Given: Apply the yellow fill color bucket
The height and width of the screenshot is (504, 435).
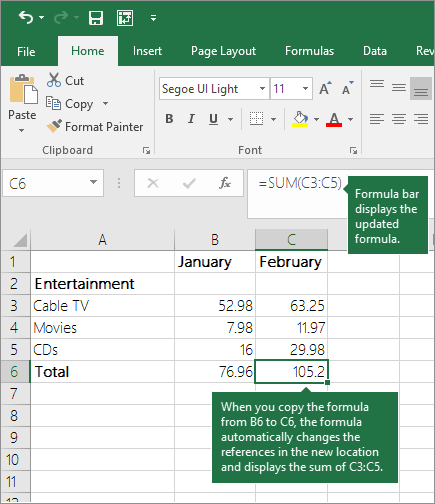Looking at the screenshot, I should coord(300,119).
